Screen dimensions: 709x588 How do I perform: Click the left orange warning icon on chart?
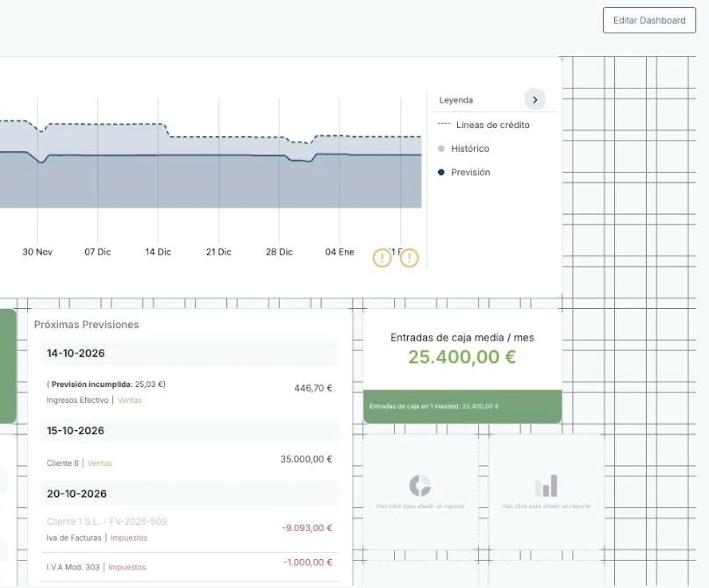[382, 258]
